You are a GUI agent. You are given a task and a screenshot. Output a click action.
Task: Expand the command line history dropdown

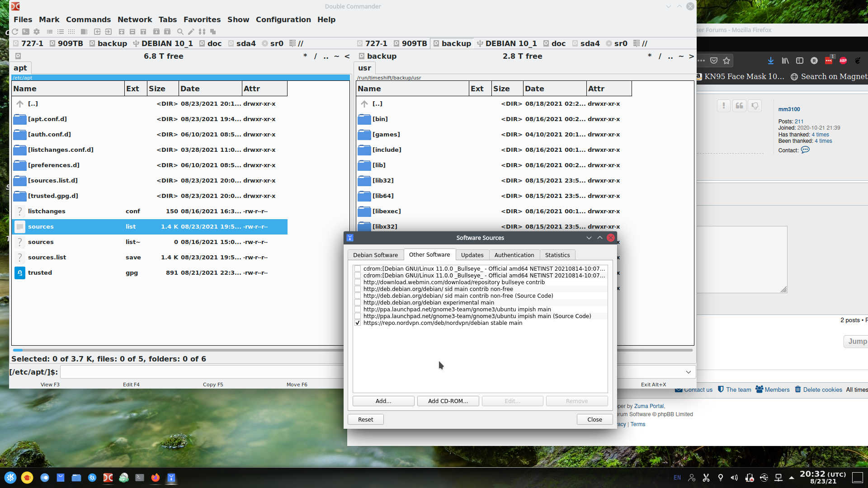pyautogui.click(x=688, y=372)
